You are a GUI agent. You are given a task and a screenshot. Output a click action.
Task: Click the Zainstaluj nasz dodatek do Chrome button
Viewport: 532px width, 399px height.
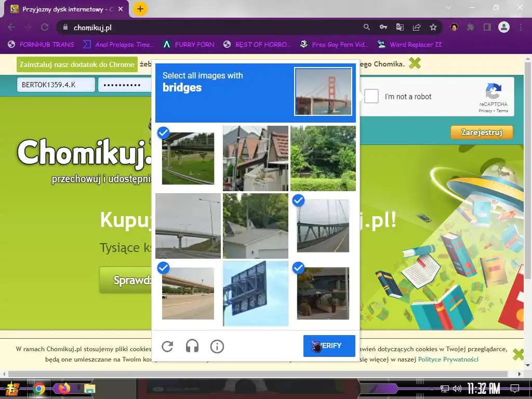pos(77,64)
